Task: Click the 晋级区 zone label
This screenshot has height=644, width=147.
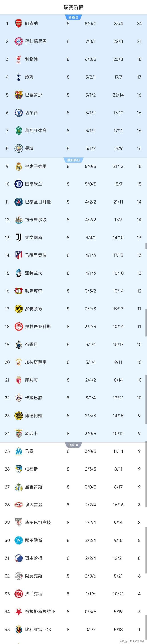Action: pos(73,17)
